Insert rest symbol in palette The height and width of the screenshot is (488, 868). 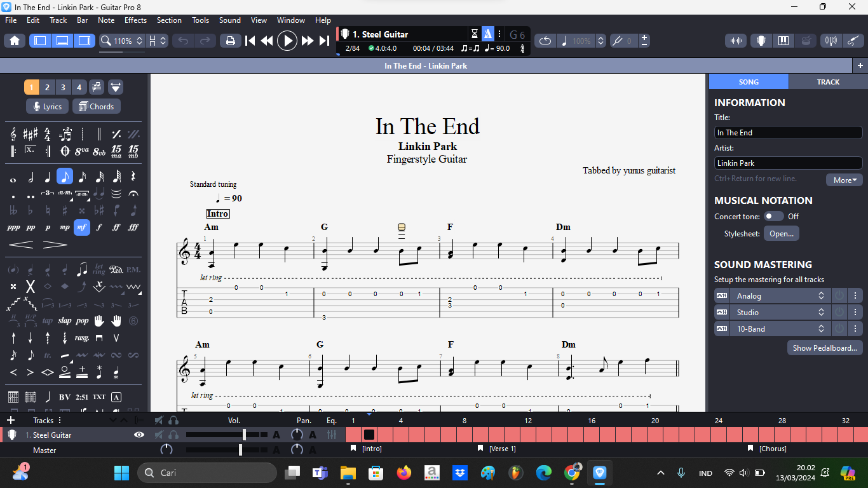(x=133, y=177)
